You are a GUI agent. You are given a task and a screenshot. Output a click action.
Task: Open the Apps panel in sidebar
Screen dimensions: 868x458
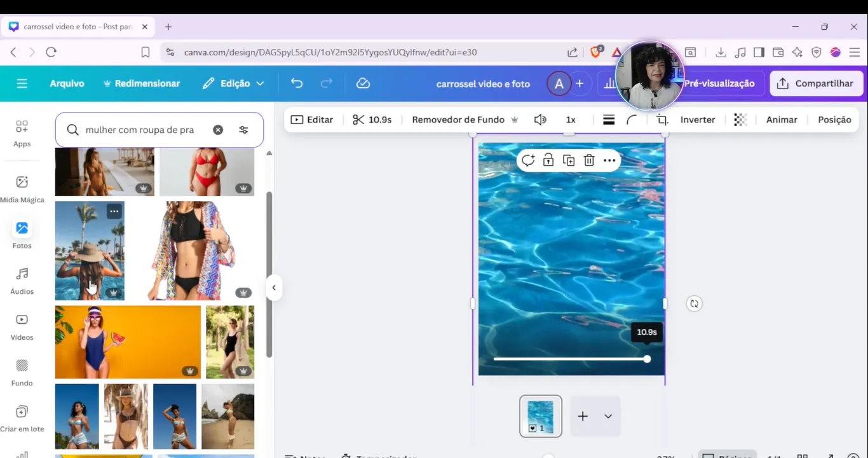(22, 133)
